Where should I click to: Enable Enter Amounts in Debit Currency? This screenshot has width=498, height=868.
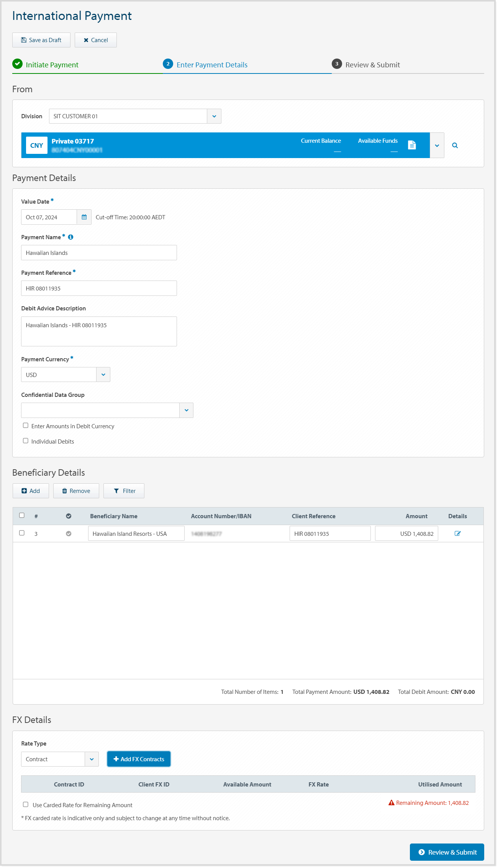pyautogui.click(x=26, y=426)
